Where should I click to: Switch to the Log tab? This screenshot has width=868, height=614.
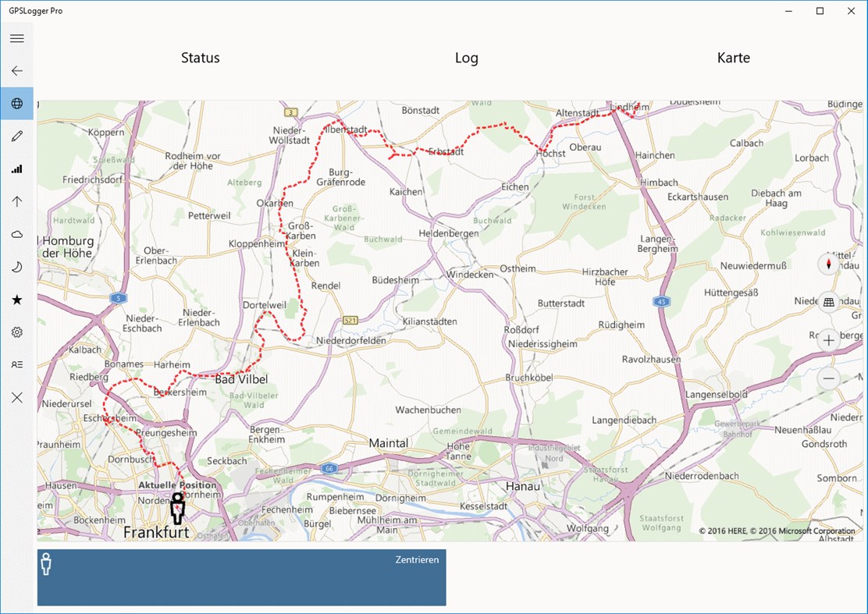click(466, 58)
